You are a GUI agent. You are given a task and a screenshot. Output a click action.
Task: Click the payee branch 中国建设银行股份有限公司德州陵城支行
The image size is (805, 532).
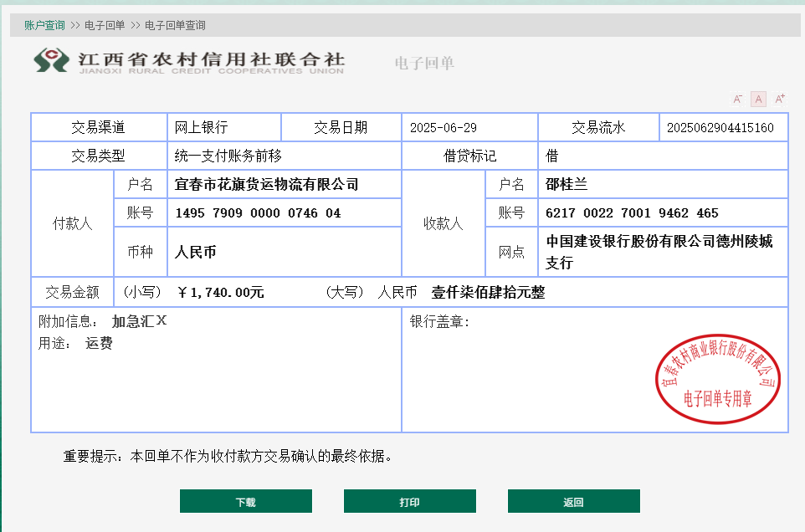pos(659,252)
